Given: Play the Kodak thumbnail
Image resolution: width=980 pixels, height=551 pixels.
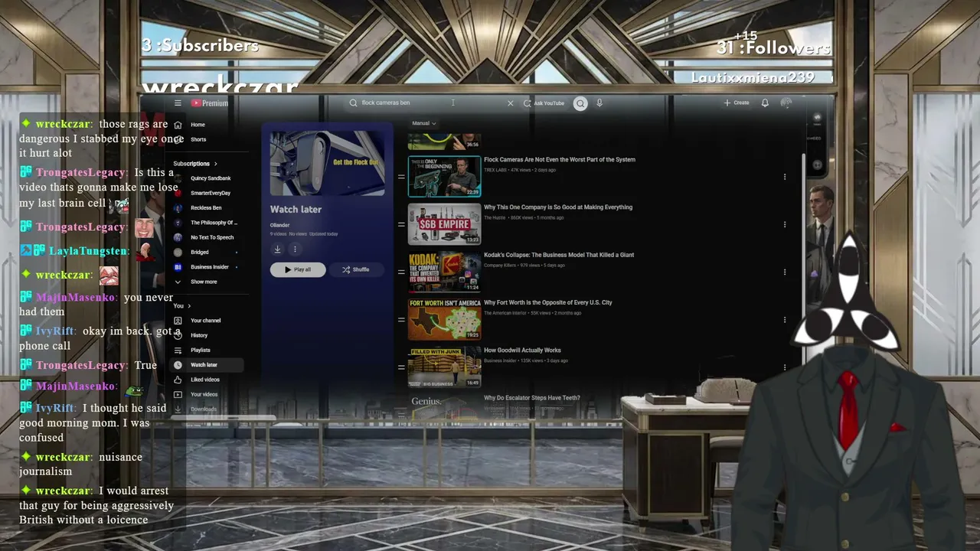Looking at the screenshot, I should [x=444, y=272].
